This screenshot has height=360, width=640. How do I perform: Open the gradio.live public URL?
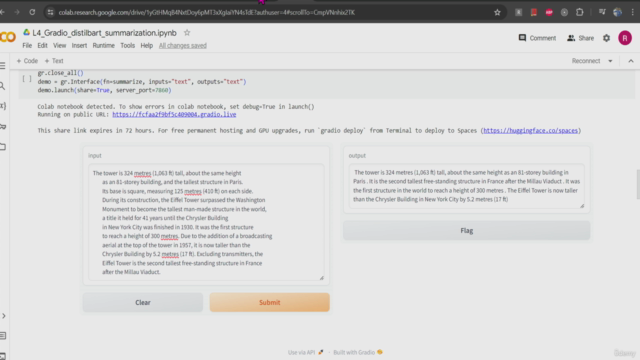[174, 114]
